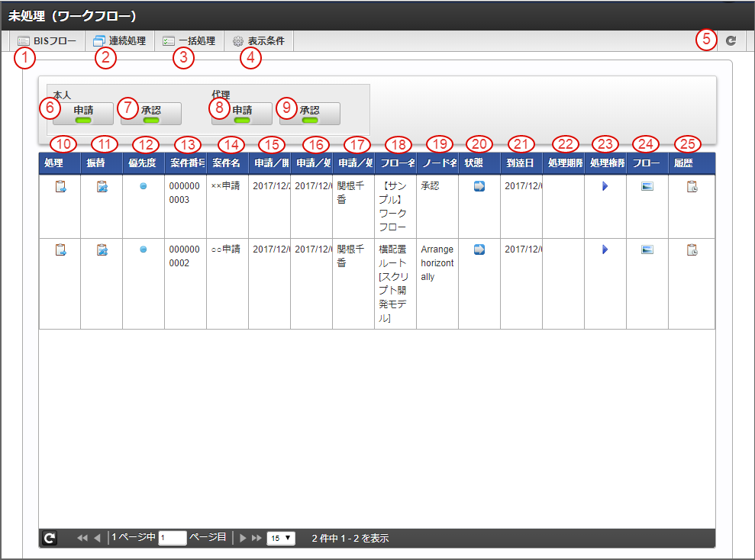Open flow image icon in first row

pos(647,187)
